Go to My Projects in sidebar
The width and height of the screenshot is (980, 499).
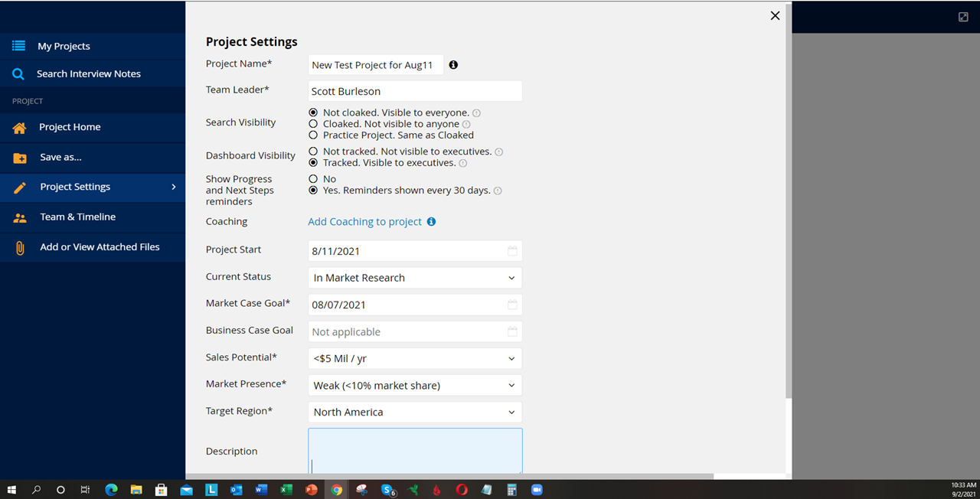tap(93, 47)
